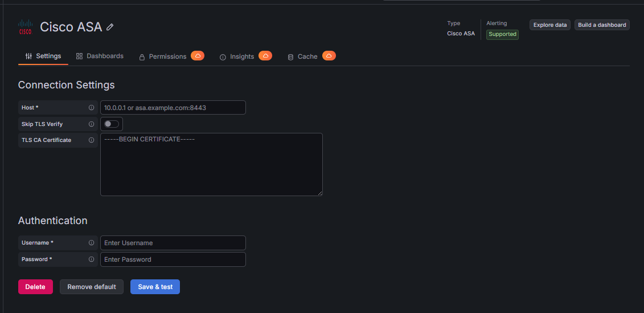Screen dimensions: 644x313
Task: Click the Cisco ASA title text
Action: (71, 27)
